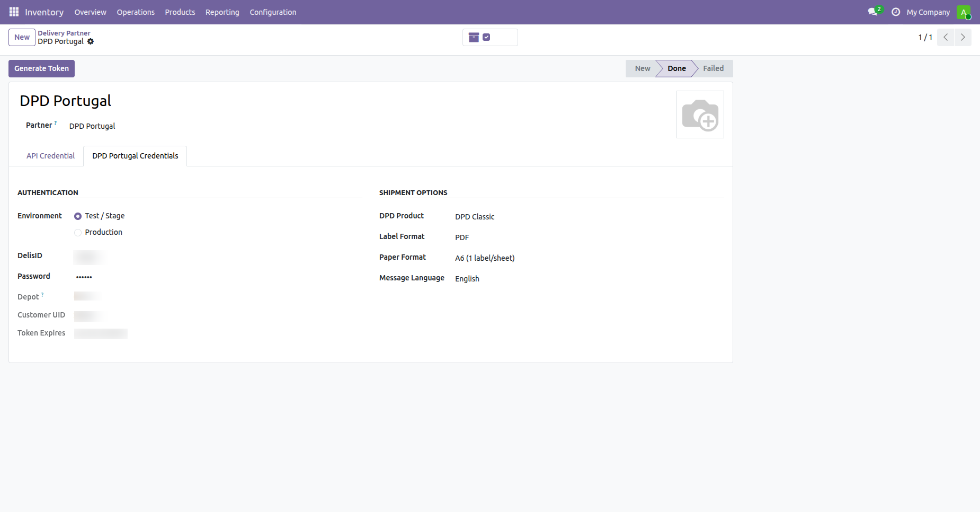Show help tooltip beside Partner label
The image size is (980, 512).
56,123
